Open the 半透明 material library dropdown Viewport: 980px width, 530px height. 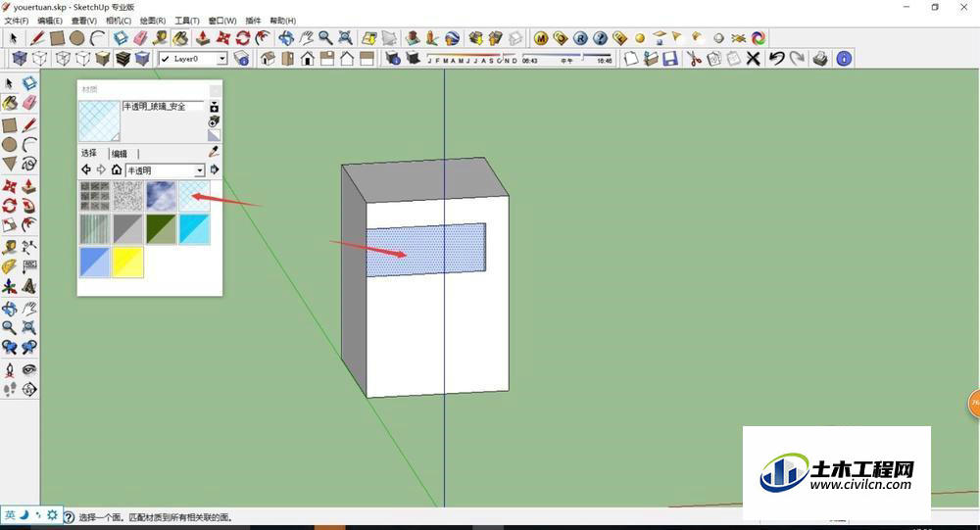point(165,170)
